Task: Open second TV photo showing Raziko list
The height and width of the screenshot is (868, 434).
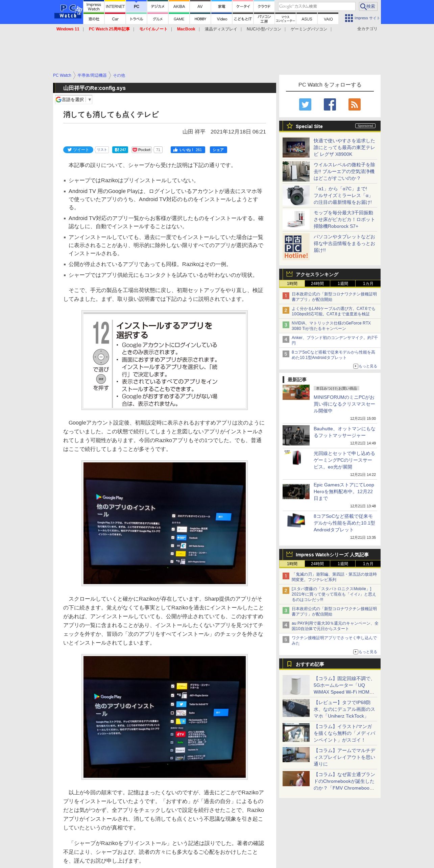Action: [x=165, y=717]
